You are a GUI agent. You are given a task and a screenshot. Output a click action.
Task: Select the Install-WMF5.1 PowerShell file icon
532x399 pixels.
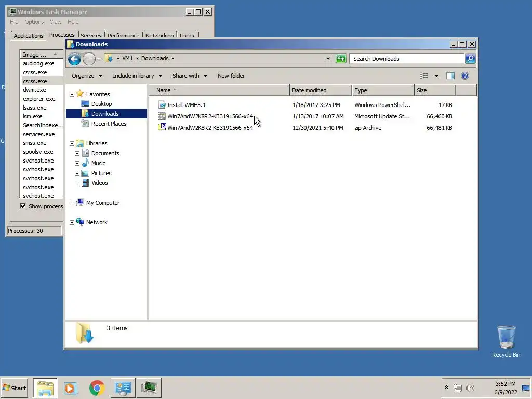click(x=162, y=105)
